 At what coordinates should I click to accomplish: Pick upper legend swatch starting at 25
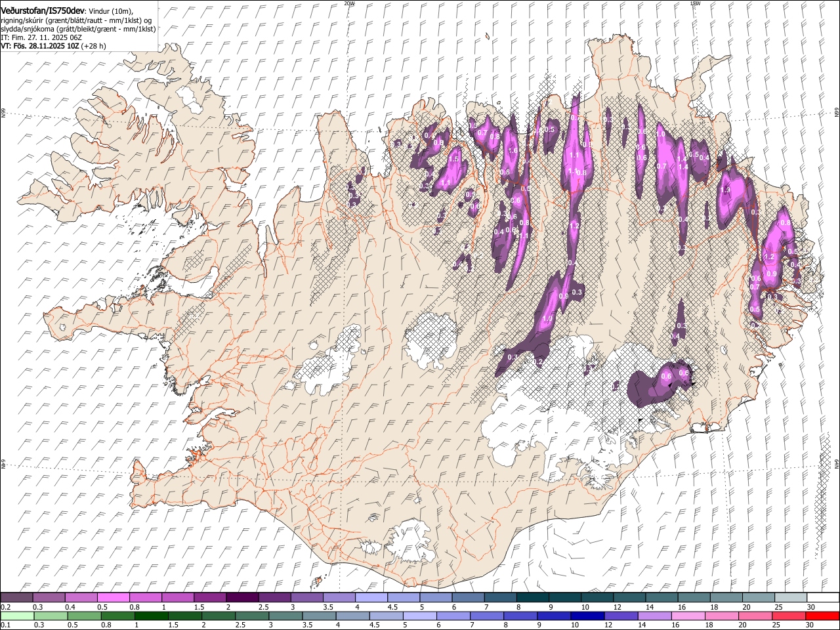tap(790, 598)
